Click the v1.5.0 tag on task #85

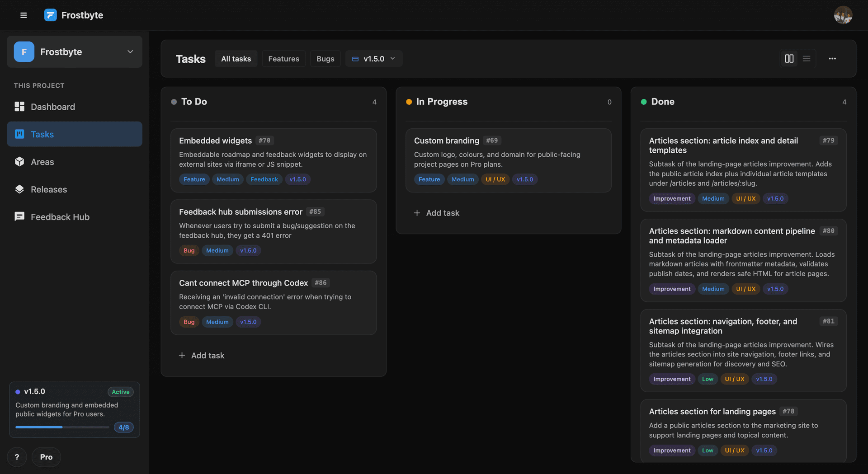248,250
